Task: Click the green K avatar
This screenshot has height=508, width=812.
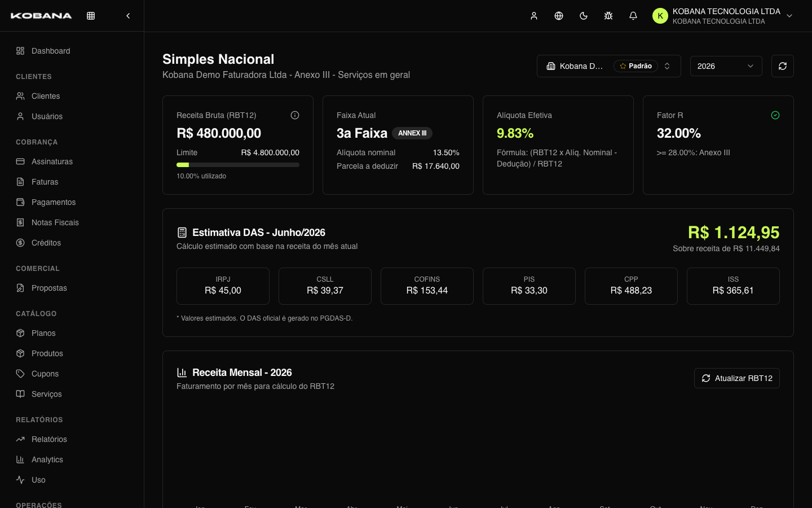Action: (x=660, y=16)
